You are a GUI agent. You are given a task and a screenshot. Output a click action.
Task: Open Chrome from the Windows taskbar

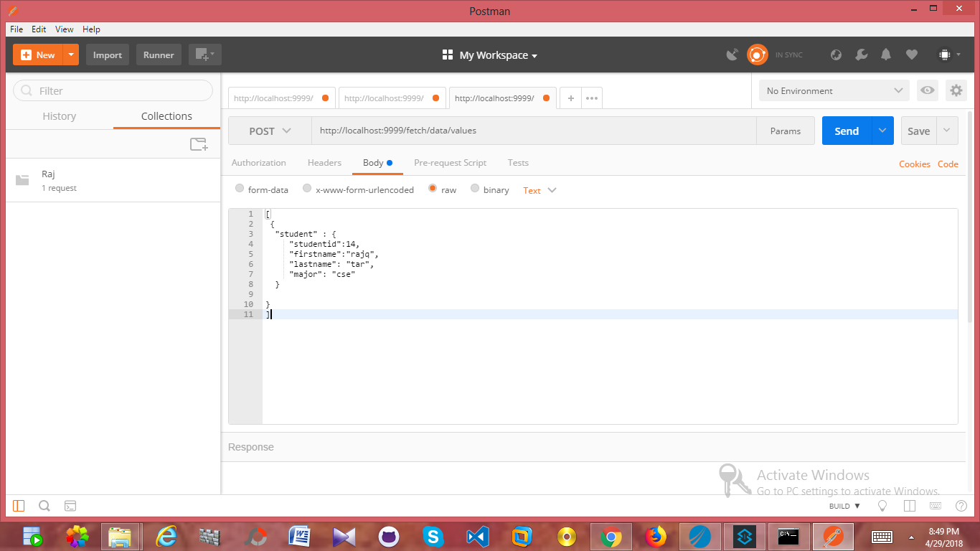pos(611,536)
